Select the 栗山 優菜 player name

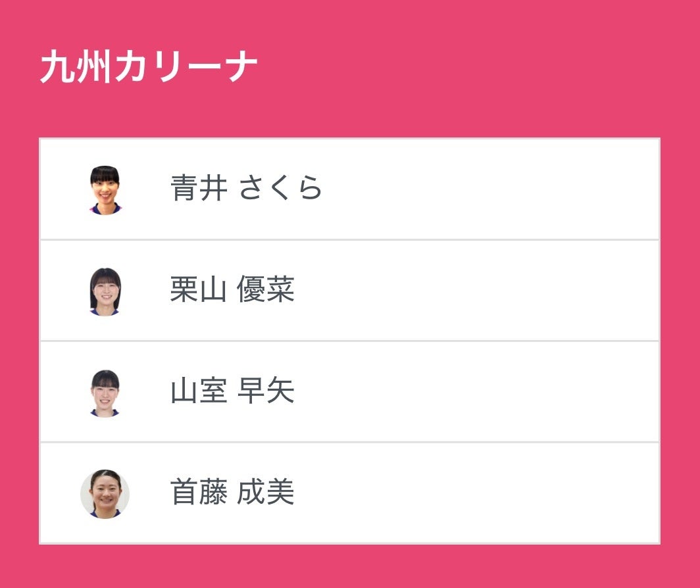232,290
